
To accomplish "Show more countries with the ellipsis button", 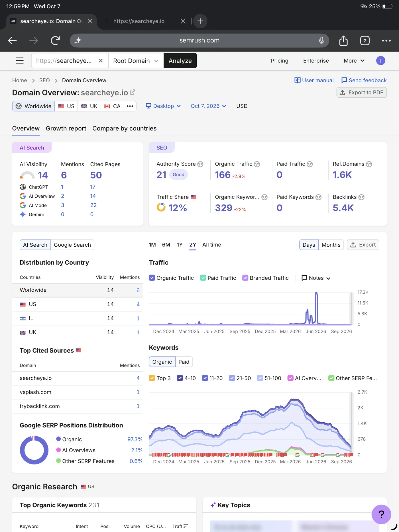I will click(130, 106).
